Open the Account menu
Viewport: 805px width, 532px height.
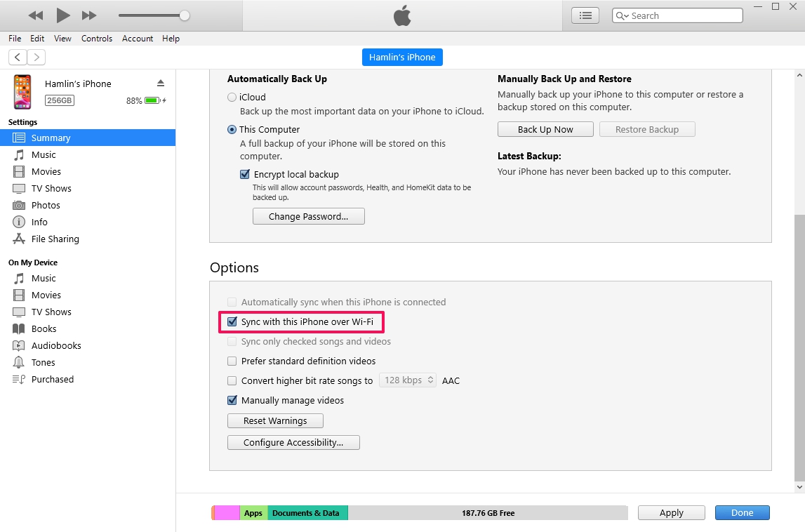point(138,39)
